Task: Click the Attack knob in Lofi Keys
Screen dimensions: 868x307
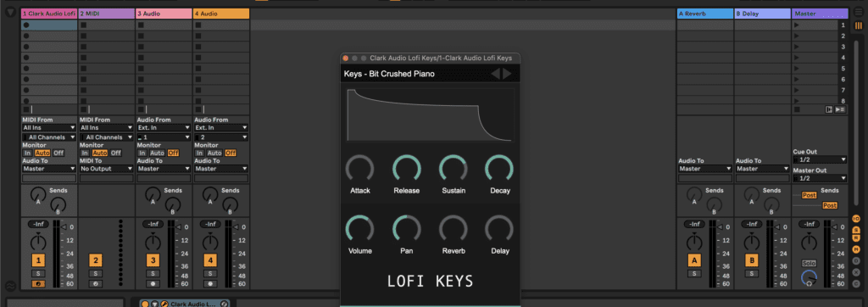Action: click(359, 169)
